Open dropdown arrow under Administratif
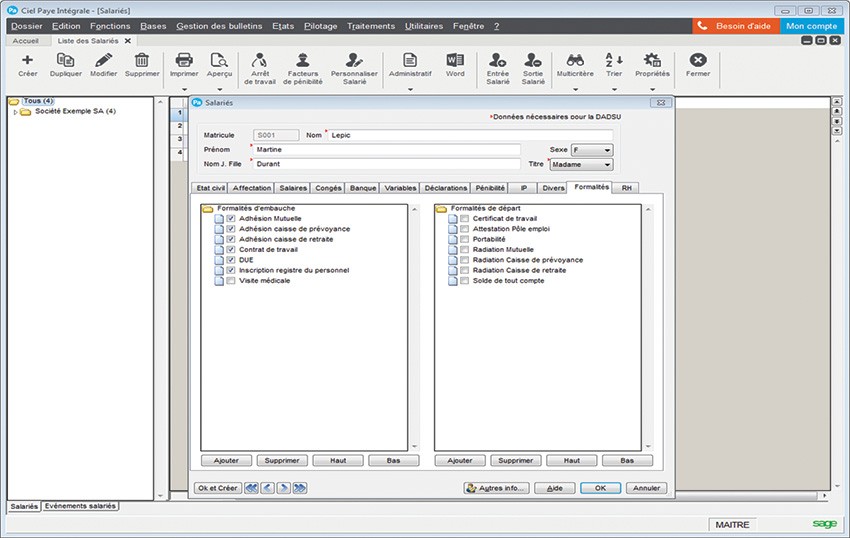The width and height of the screenshot is (850, 538). tap(410, 89)
